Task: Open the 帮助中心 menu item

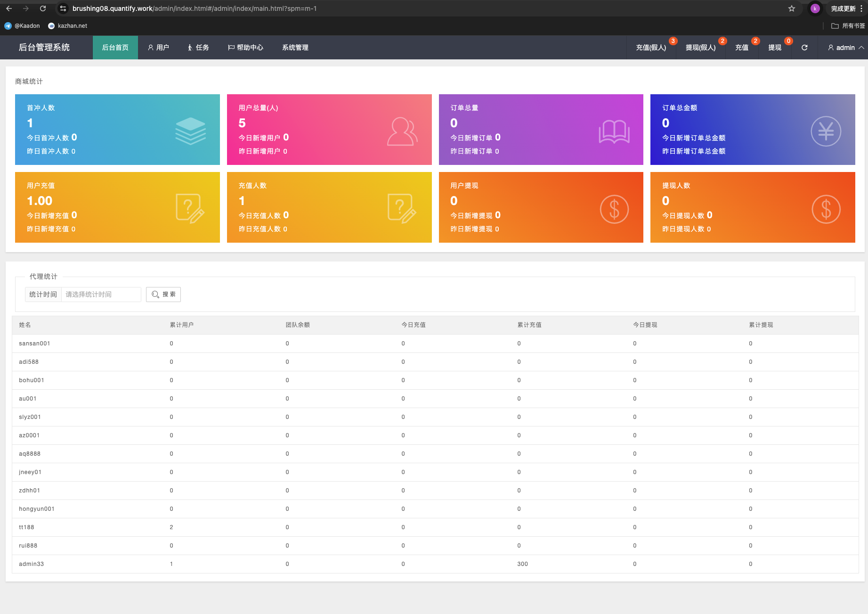Action: (x=245, y=48)
